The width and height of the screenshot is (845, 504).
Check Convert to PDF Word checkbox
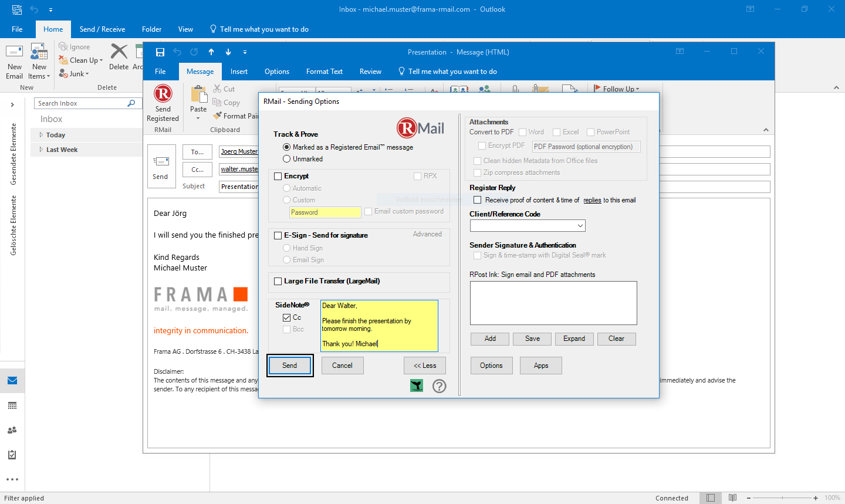pos(523,132)
